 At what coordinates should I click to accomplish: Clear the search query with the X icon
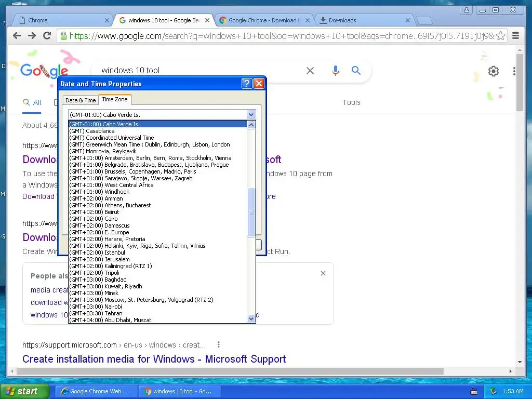click(x=310, y=71)
